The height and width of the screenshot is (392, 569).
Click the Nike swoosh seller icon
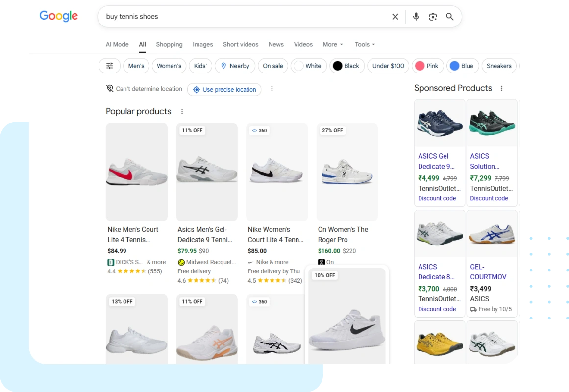[x=251, y=262]
